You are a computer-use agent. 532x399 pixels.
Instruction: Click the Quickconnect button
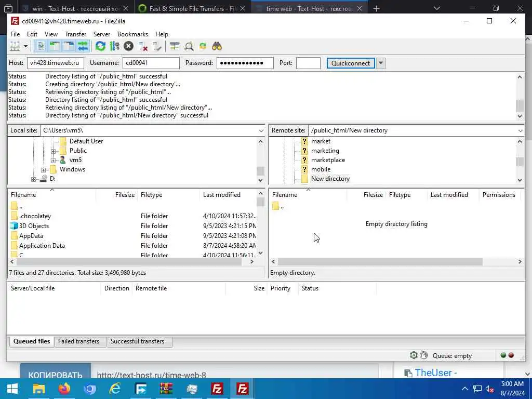pos(351,63)
